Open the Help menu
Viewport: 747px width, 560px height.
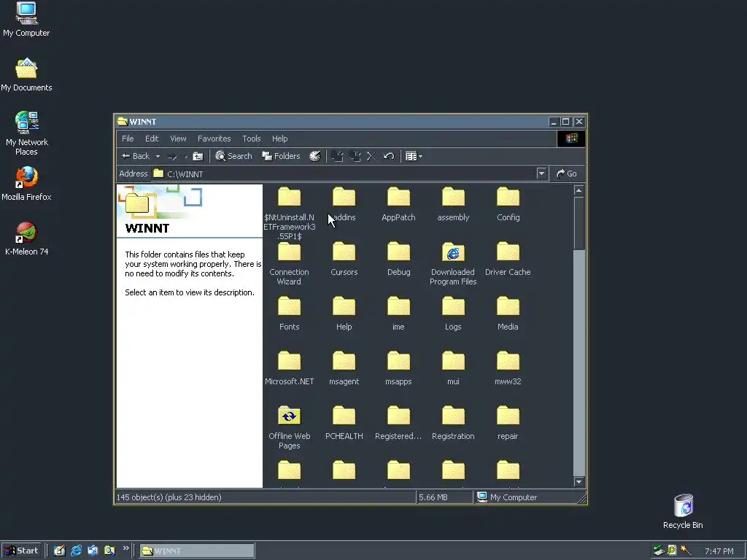(x=279, y=139)
